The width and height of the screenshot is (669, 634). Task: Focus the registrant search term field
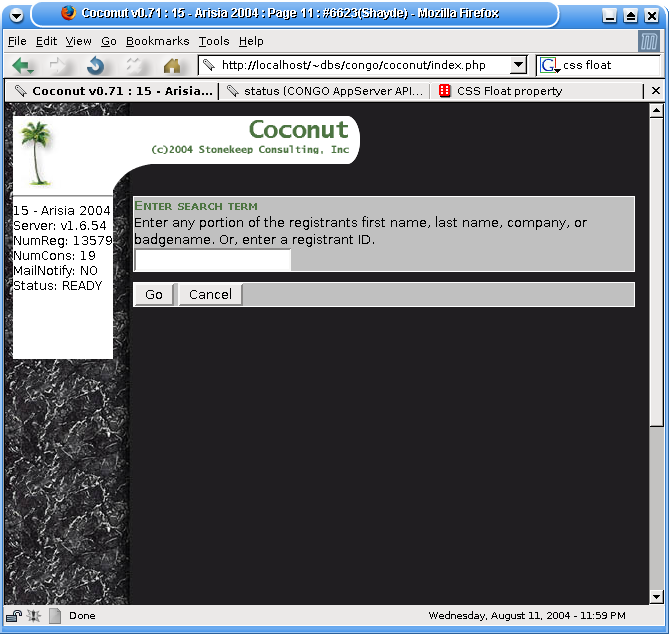[212, 260]
